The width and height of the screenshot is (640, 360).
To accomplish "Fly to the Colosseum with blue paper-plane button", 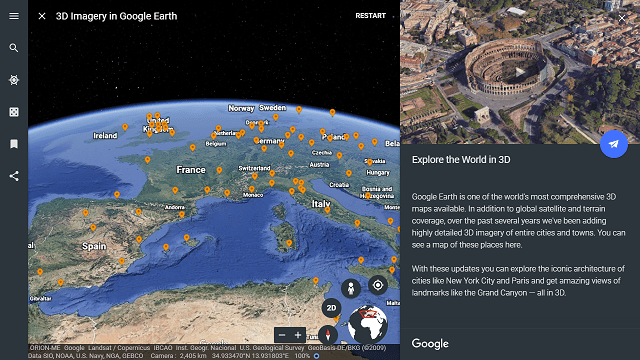I will point(613,144).
